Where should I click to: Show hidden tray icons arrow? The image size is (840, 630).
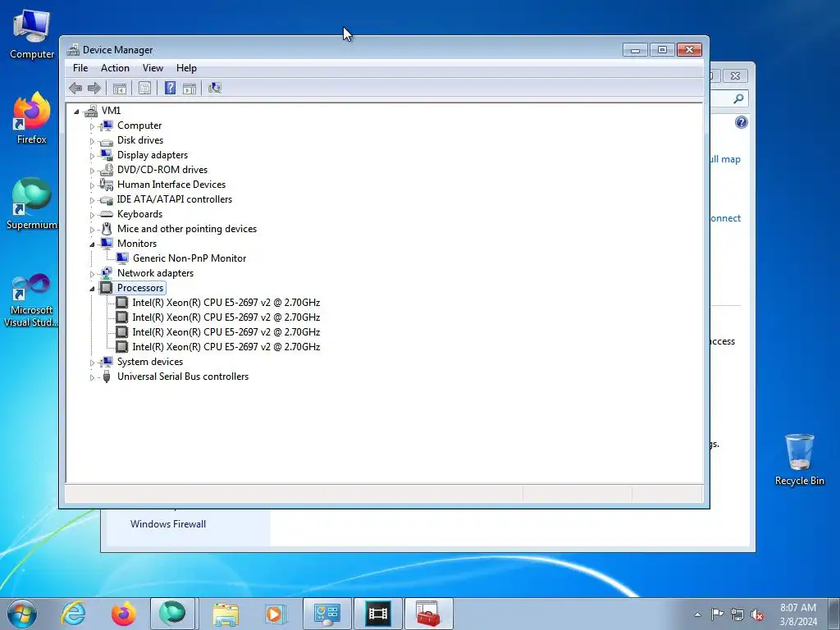(697, 614)
